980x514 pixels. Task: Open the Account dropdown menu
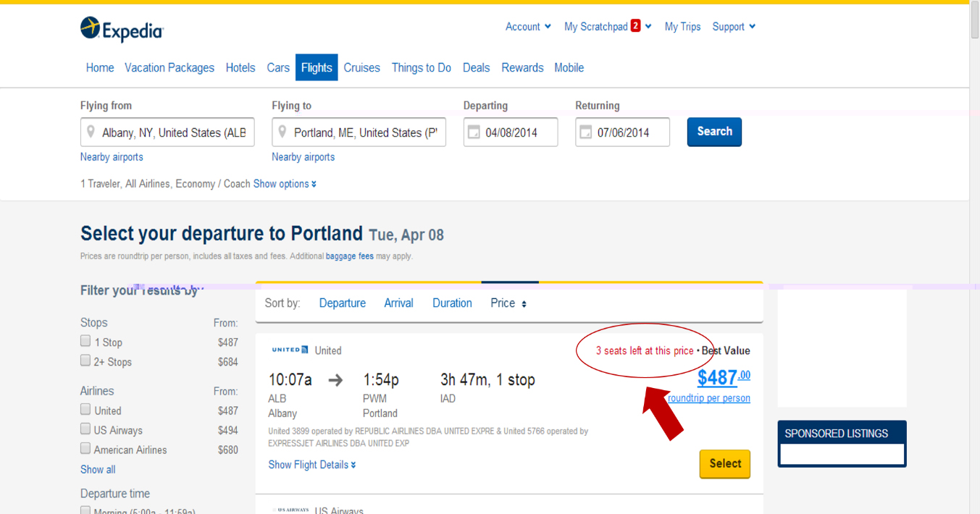[528, 27]
